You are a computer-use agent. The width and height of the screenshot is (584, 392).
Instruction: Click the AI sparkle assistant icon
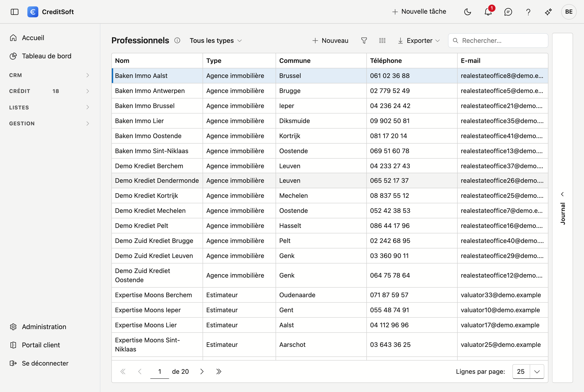548,12
